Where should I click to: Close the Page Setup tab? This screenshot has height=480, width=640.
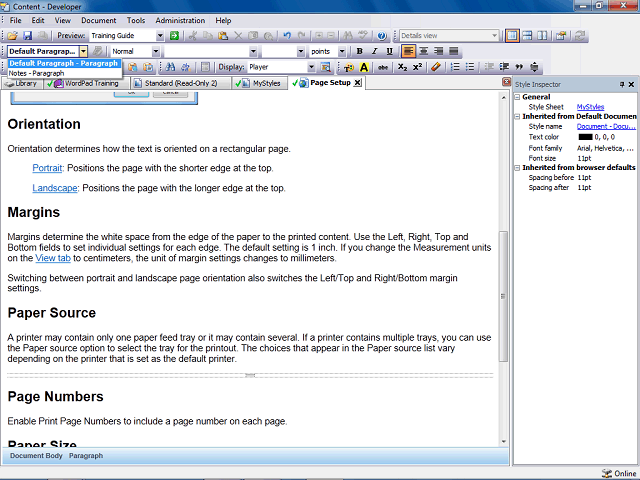[x=358, y=83]
